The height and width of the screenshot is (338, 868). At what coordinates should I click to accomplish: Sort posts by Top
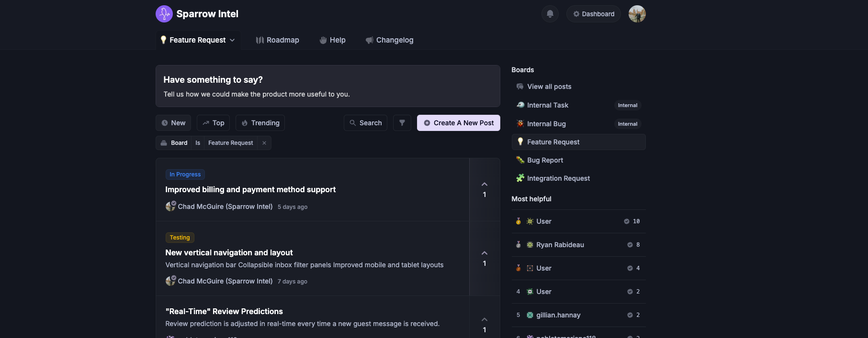coord(213,123)
